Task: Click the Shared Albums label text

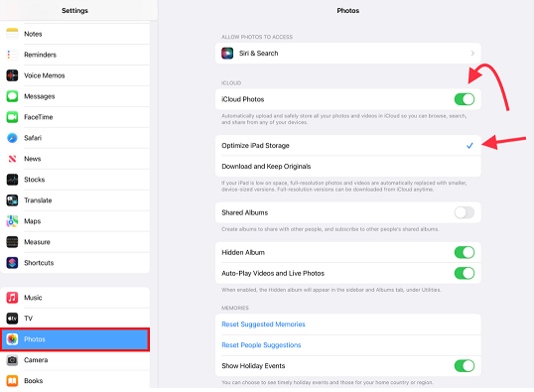Action: (x=244, y=212)
